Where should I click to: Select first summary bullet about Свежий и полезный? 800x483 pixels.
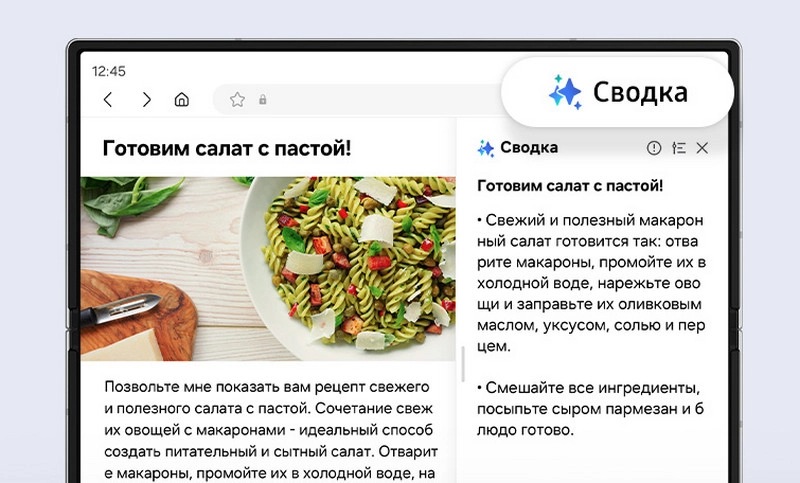coord(591,283)
